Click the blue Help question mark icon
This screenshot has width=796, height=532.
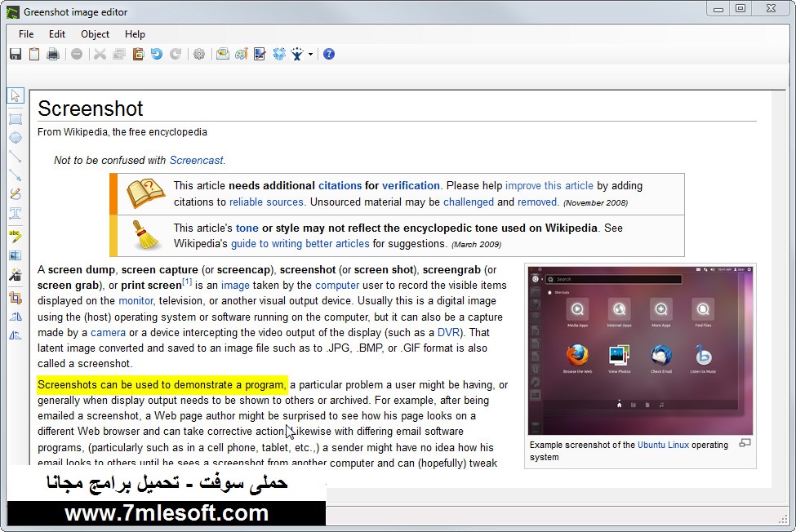[x=329, y=54]
